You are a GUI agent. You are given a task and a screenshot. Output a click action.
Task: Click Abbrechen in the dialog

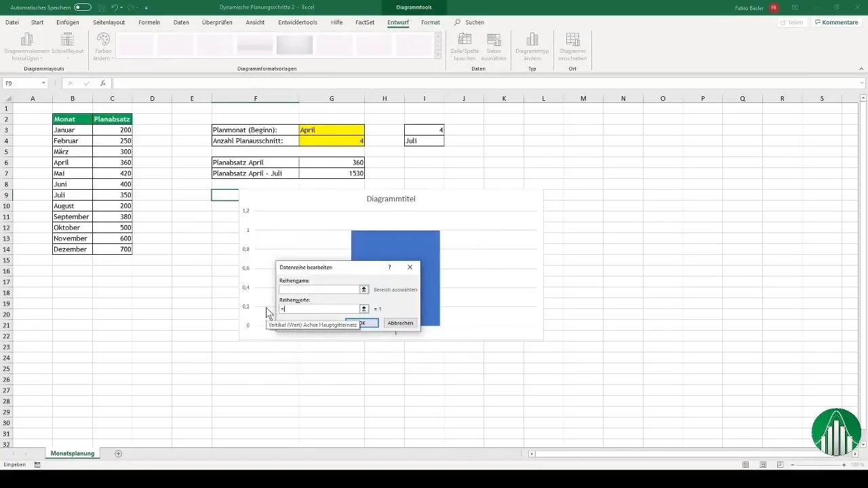point(400,323)
